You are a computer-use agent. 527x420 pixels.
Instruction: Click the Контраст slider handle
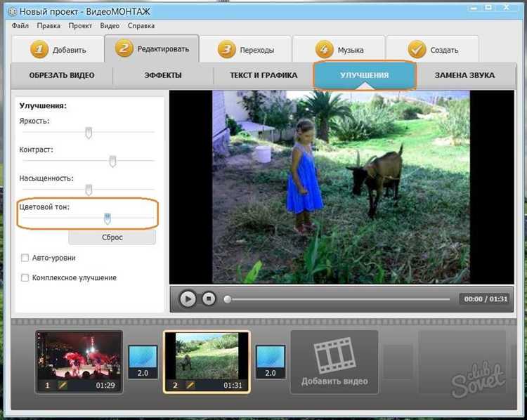[113, 162]
